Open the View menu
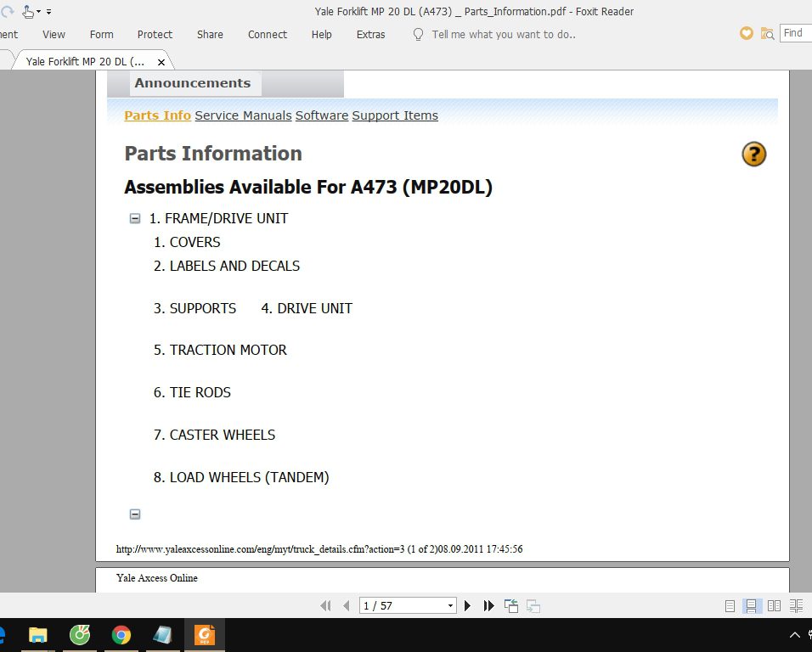This screenshot has height=652, width=812. pyautogui.click(x=54, y=35)
